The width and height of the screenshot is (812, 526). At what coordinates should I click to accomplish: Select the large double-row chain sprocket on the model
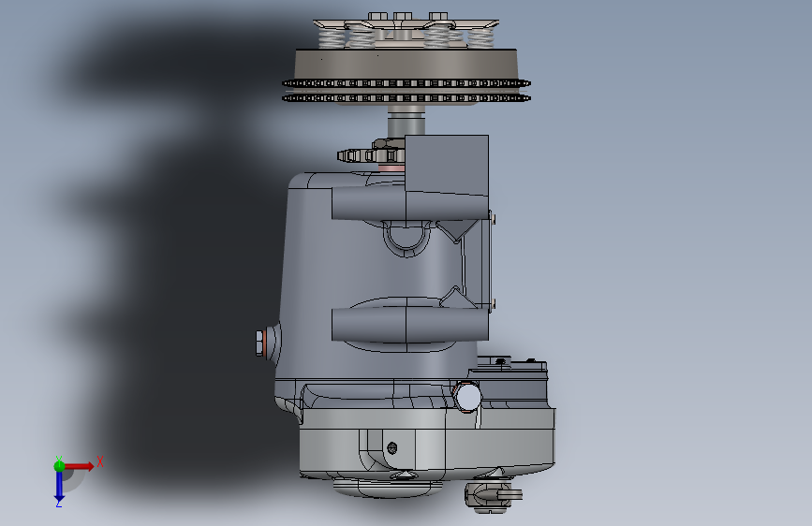click(x=406, y=91)
